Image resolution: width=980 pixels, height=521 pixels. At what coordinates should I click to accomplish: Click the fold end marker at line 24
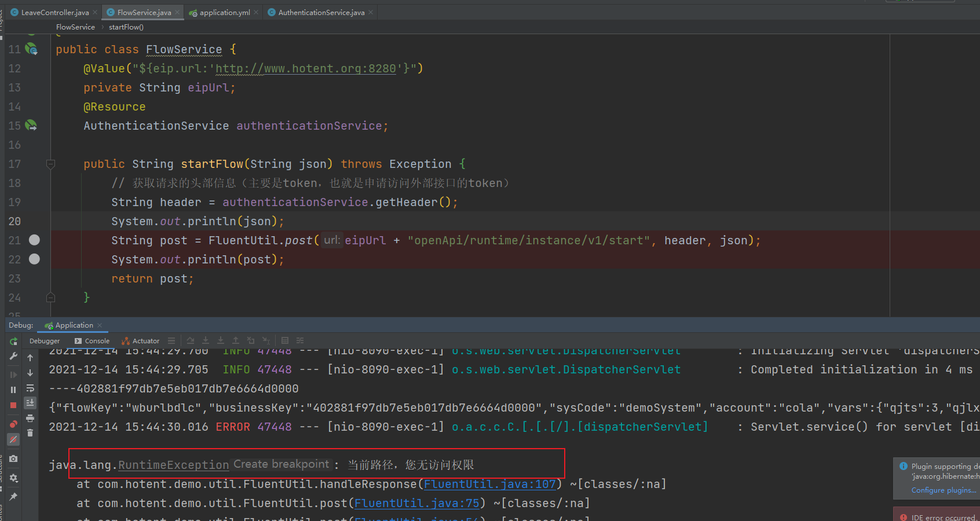51,298
